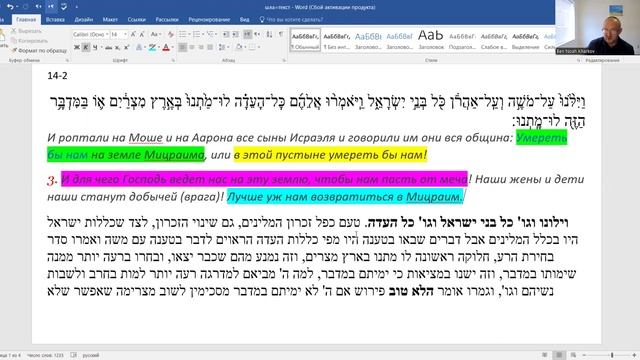The height and width of the screenshot is (360, 640).
Task: Click Copy (Копировать) command
Action: [x=29, y=40]
